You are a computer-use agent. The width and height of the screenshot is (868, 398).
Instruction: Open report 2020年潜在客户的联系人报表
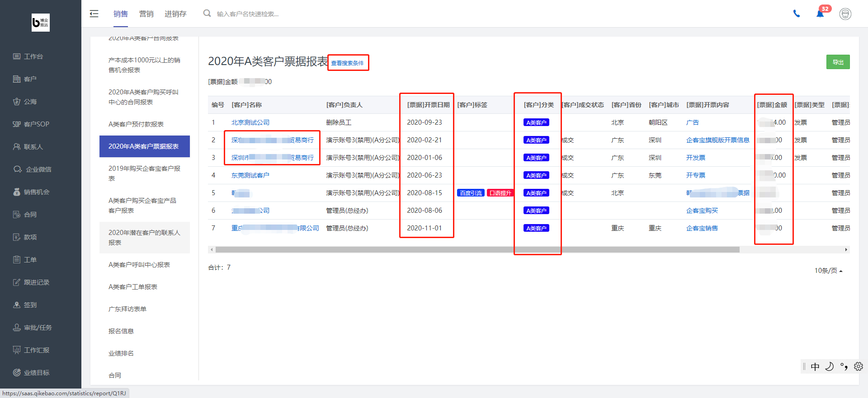click(145, 238)
